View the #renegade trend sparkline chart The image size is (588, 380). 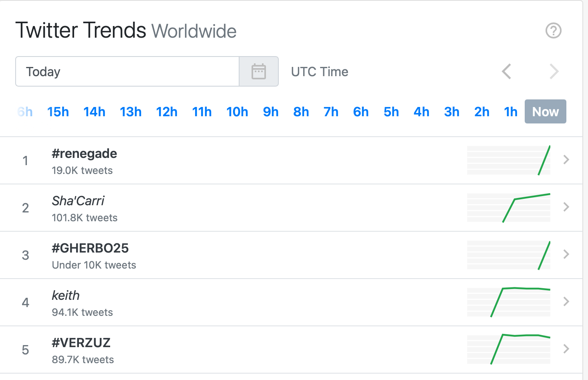pyautogui.click(x=509, y=160)
